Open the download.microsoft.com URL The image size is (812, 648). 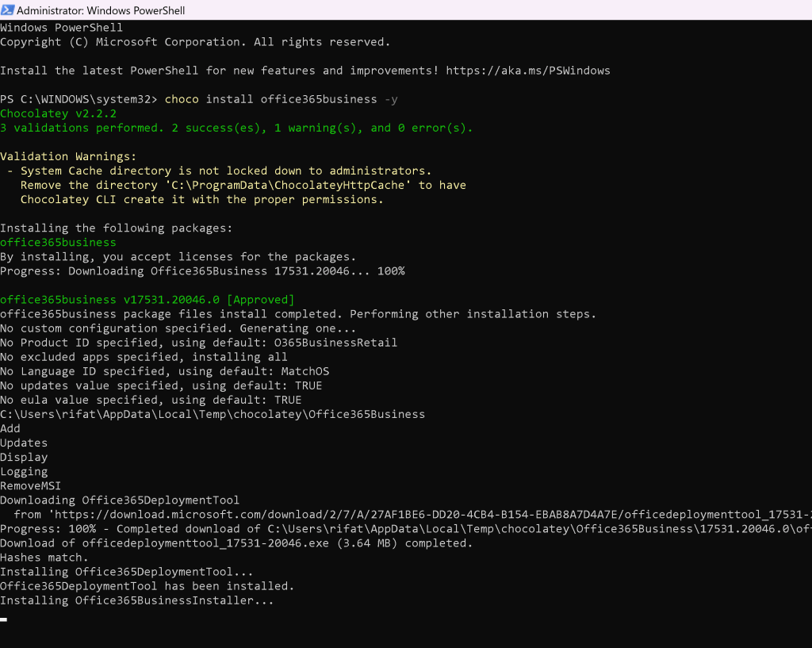click(433, 515)
